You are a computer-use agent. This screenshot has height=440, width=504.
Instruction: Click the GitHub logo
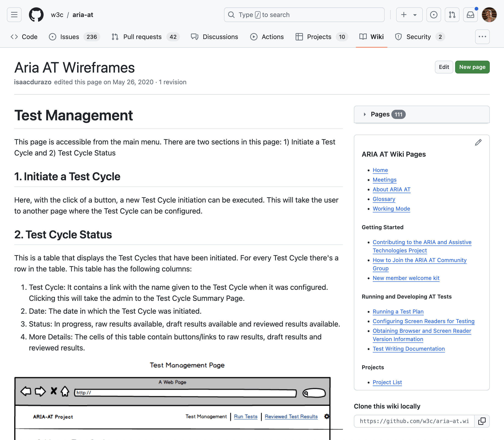pyautogui.click(x=36, y=15)
